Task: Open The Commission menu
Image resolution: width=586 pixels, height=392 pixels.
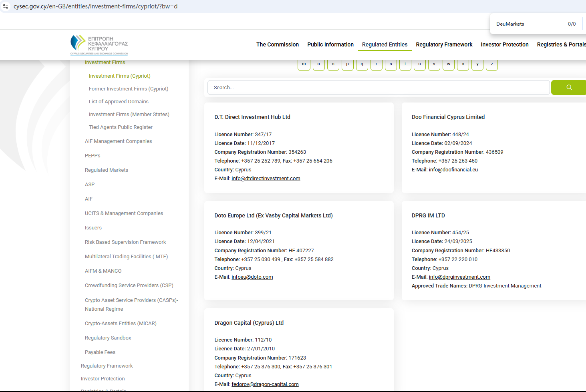Action: [x=277, y=44]
